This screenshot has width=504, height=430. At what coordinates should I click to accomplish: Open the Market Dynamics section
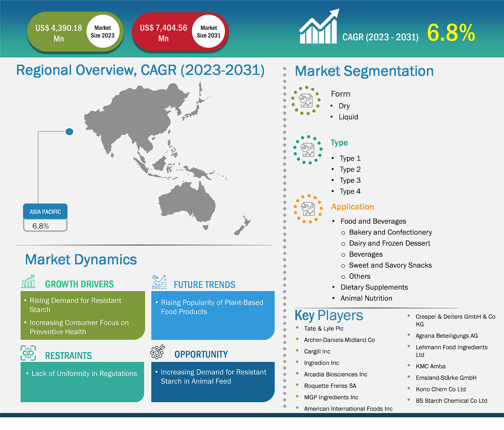pos(81,260)
